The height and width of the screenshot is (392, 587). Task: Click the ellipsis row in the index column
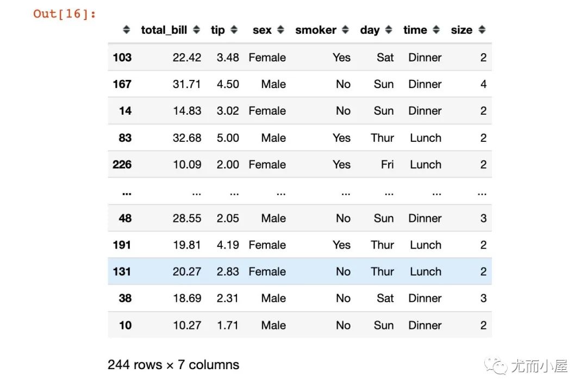126,192
